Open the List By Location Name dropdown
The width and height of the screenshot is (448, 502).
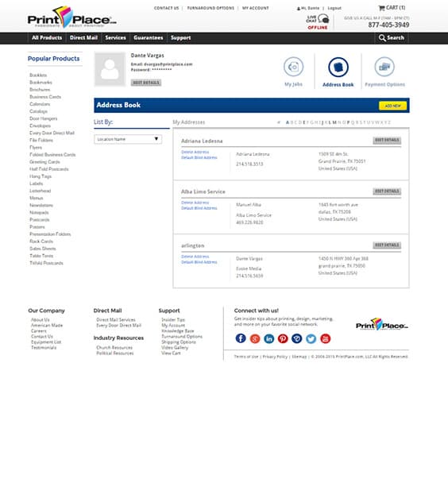click(128, 139)
